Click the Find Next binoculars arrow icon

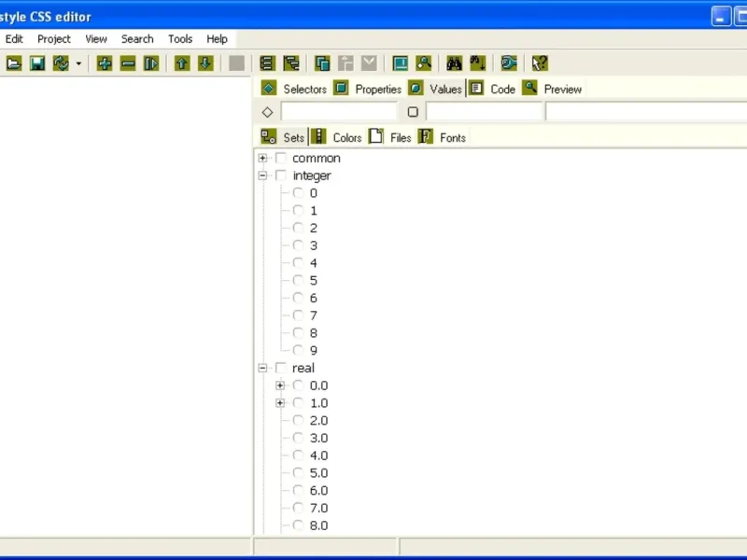(478, 63)
